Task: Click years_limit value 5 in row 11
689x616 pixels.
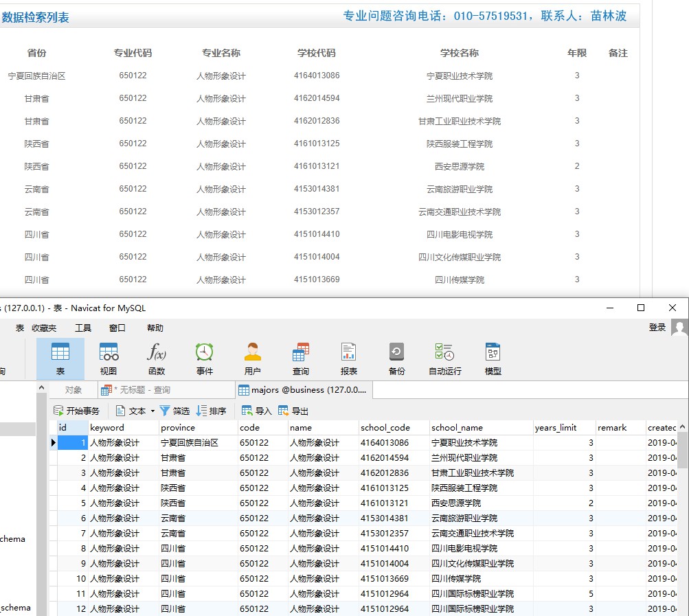Action: [x=564, y=593]
